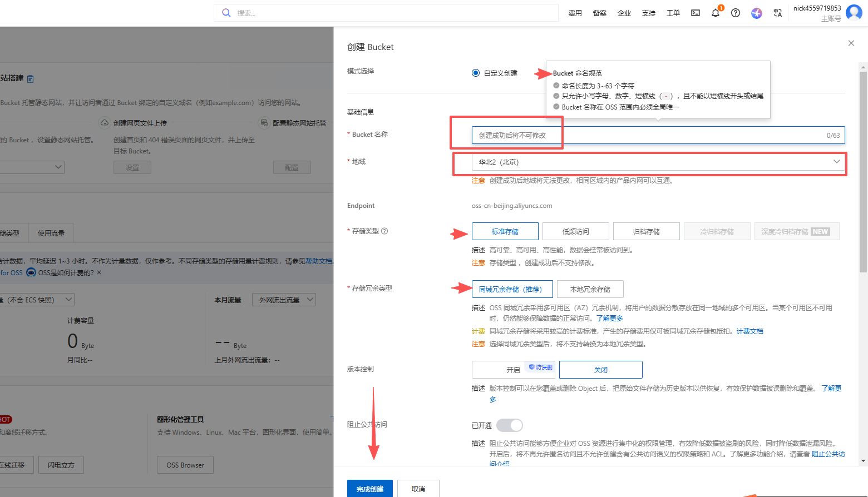Click the 完成创建 button
Image resolution: width=868 pixels, height=497 pixels.
pos(369,488)
